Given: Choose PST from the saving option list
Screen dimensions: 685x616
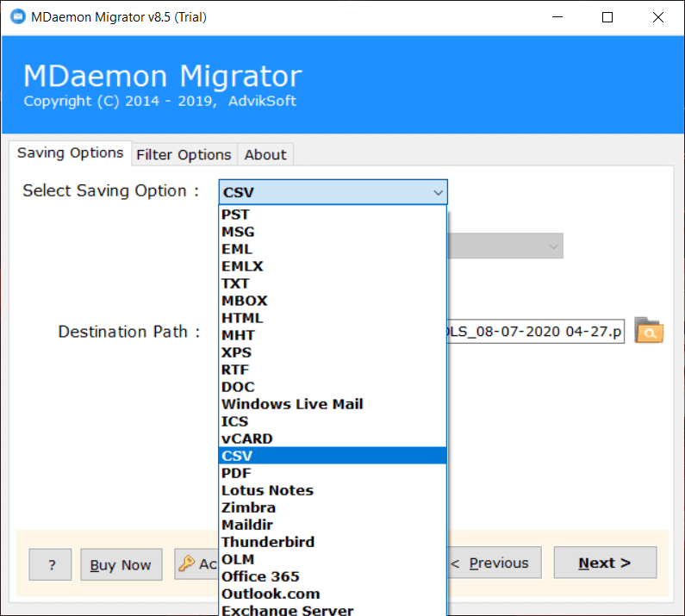Looking at the screenshot, I should [x=333, y=215].
